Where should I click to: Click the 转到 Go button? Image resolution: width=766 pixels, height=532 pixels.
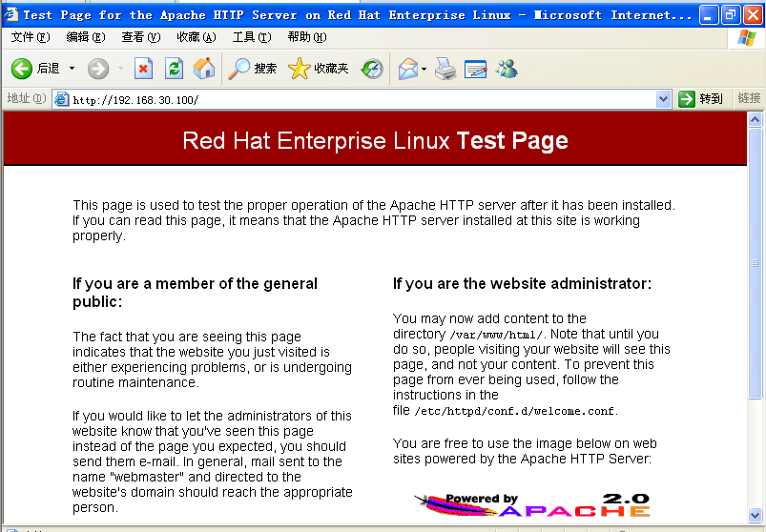pyautogui.click(x=700, y=99)
